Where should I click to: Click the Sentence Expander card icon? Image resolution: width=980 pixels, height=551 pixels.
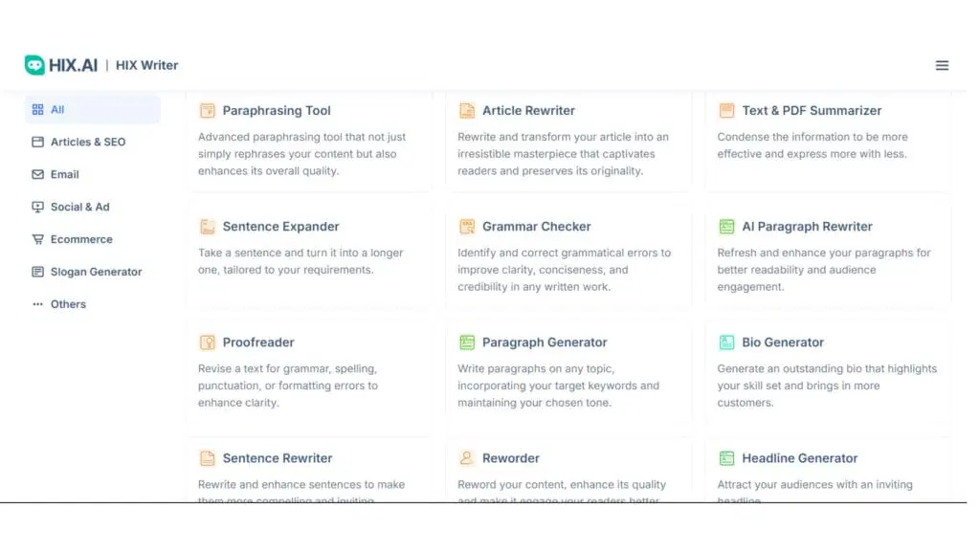click(207, 227)
